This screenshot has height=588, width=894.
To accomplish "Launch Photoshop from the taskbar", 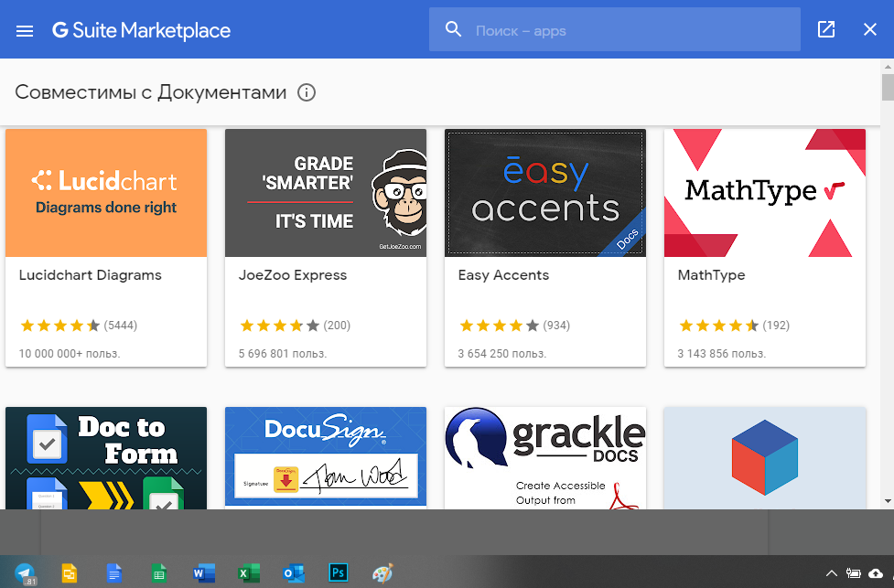I will (339, 573).
